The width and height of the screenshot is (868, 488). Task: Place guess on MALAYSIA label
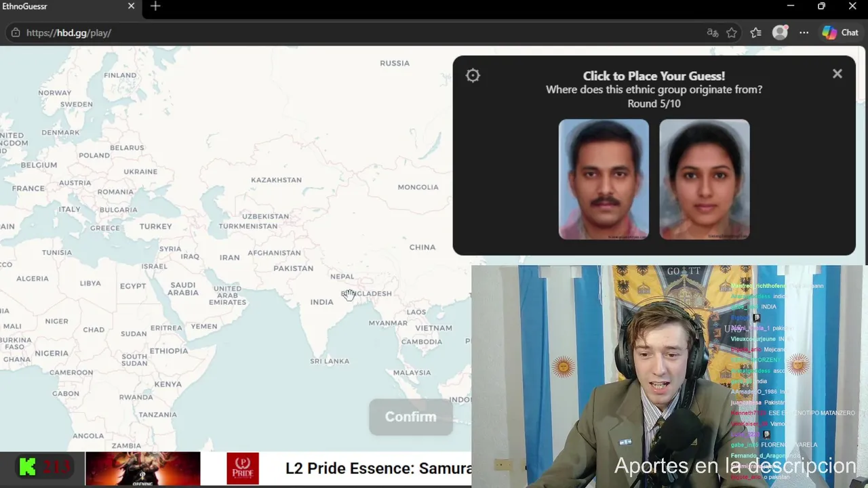tap(412, 373)
